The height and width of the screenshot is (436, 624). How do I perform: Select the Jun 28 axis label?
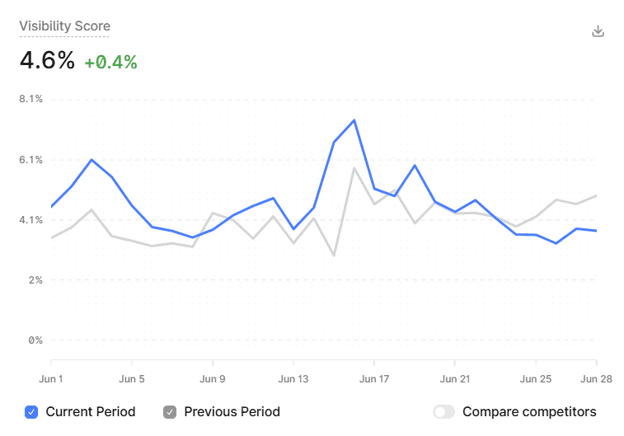(596, 379)
